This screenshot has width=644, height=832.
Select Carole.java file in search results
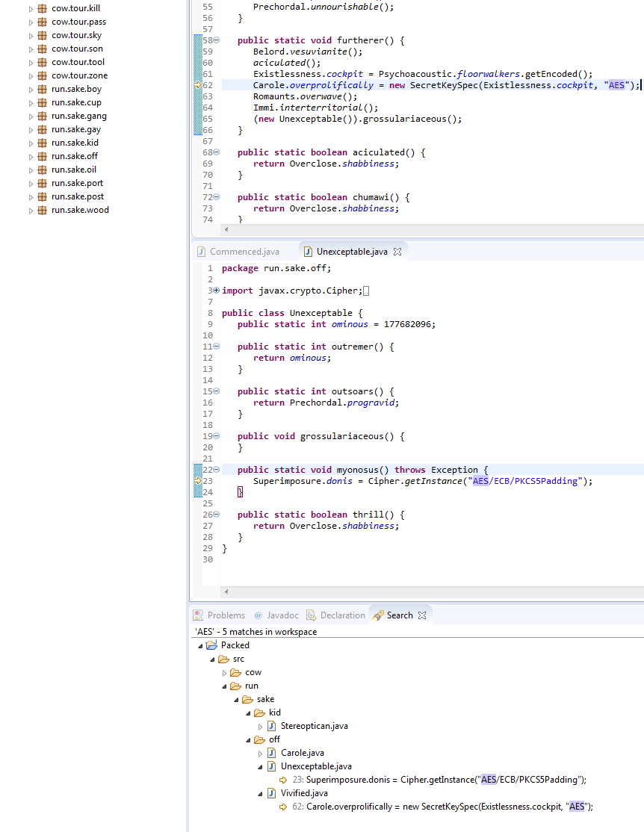[x=302, y=753]
